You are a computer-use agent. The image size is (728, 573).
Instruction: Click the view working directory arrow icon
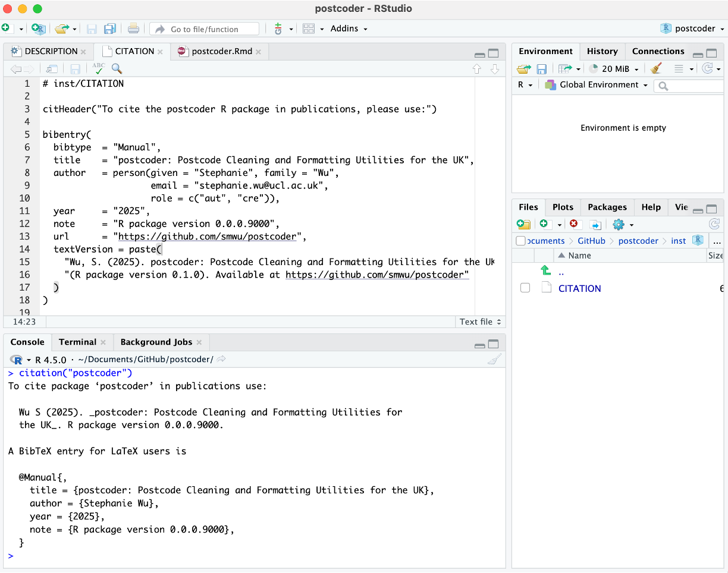[x=221, y=359]
